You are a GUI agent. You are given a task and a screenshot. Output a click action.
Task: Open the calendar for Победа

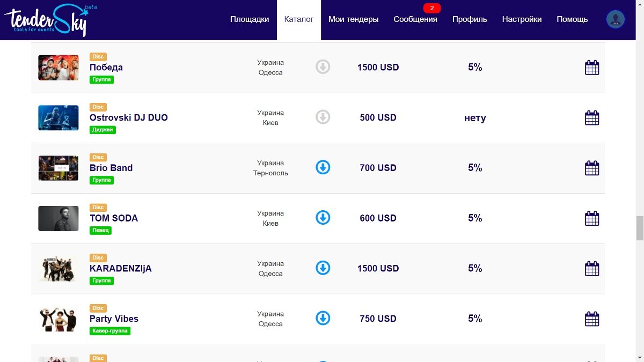591,68
